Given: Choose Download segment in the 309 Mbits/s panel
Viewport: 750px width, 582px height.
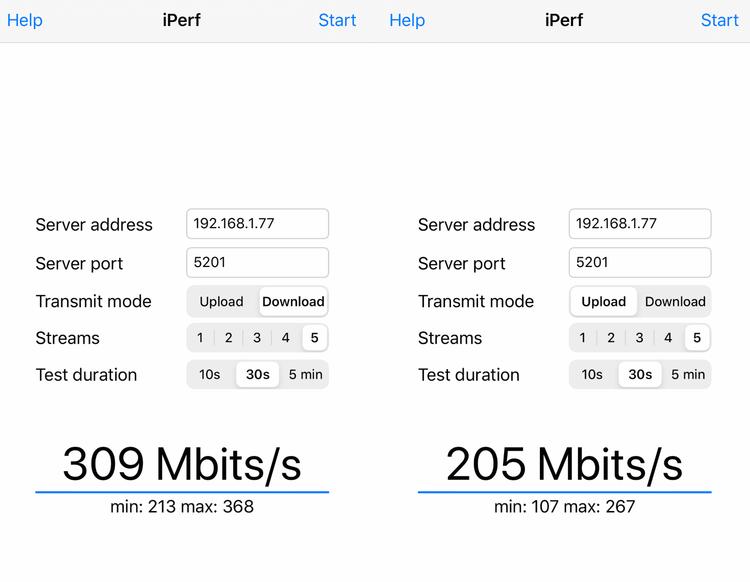Looking at the screenshot, I should tap(293, 301).
